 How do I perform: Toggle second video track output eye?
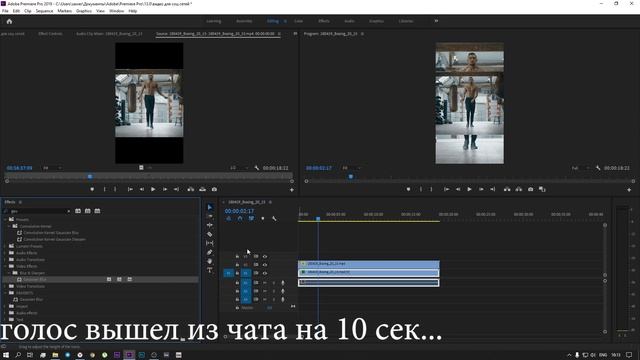pyautogui.click(x=265, y=265)
